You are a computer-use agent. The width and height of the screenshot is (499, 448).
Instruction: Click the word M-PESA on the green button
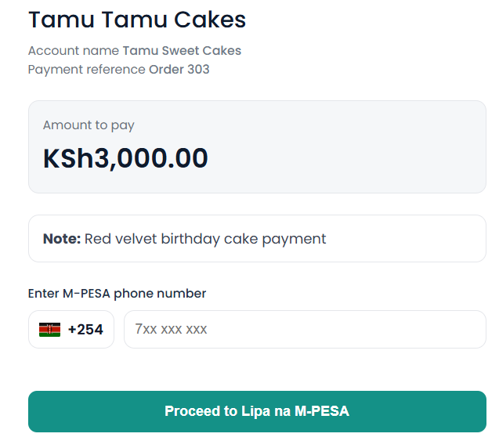pos(322,411)
